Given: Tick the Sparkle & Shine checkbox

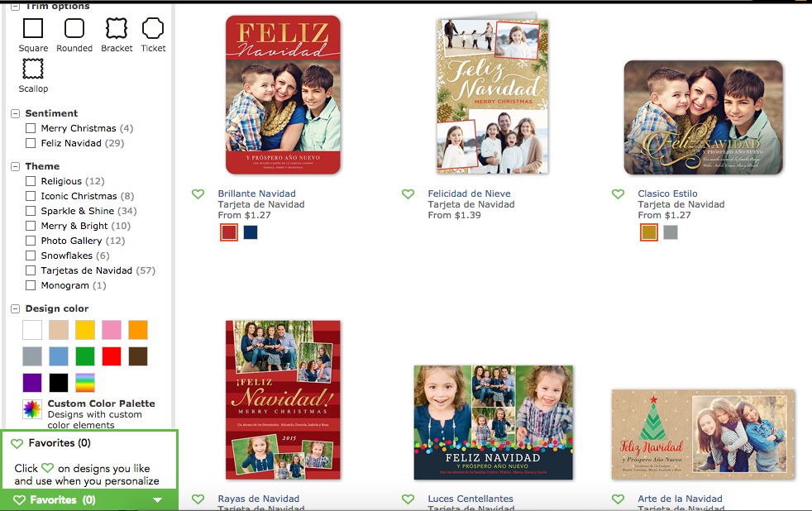Looking at the screenshot, I should (31, 211).
